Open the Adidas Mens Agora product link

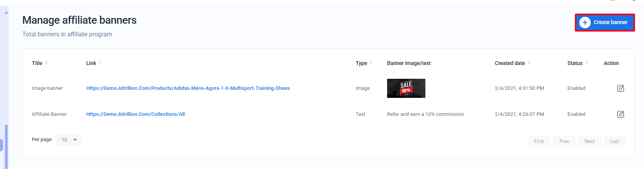point(188,88)
